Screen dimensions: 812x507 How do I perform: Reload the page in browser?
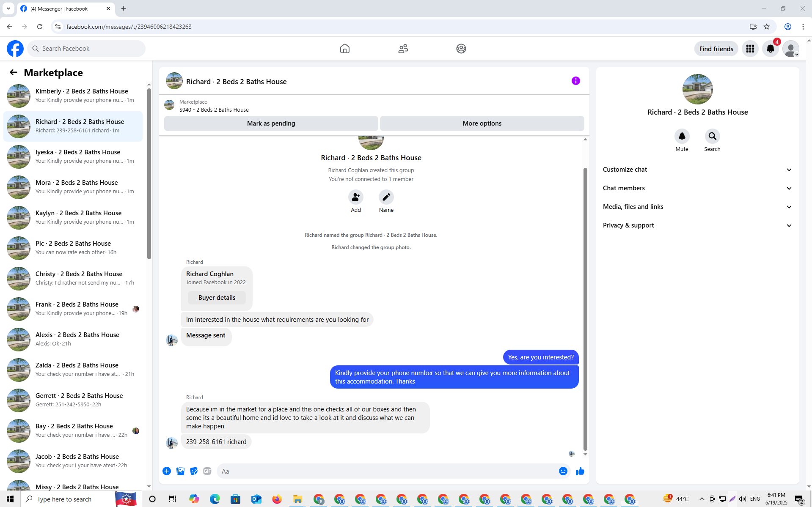pos(40,27)
